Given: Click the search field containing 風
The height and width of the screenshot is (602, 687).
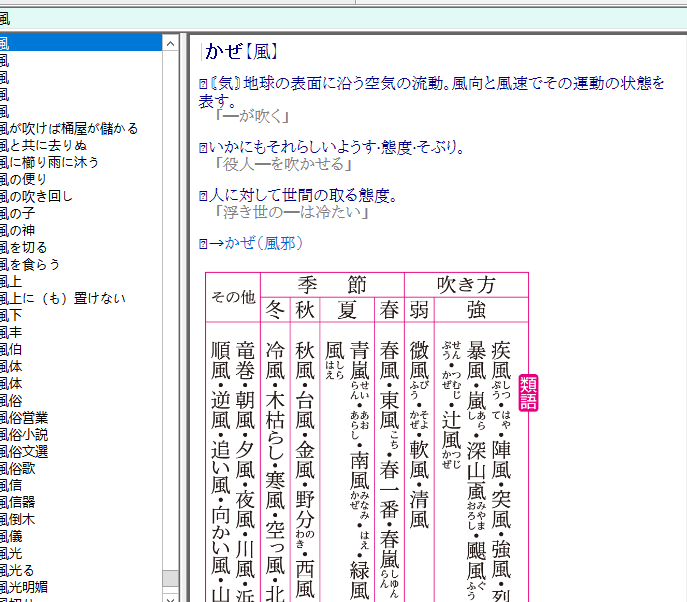Looking at the screenshot, I should tap(340, 18).
